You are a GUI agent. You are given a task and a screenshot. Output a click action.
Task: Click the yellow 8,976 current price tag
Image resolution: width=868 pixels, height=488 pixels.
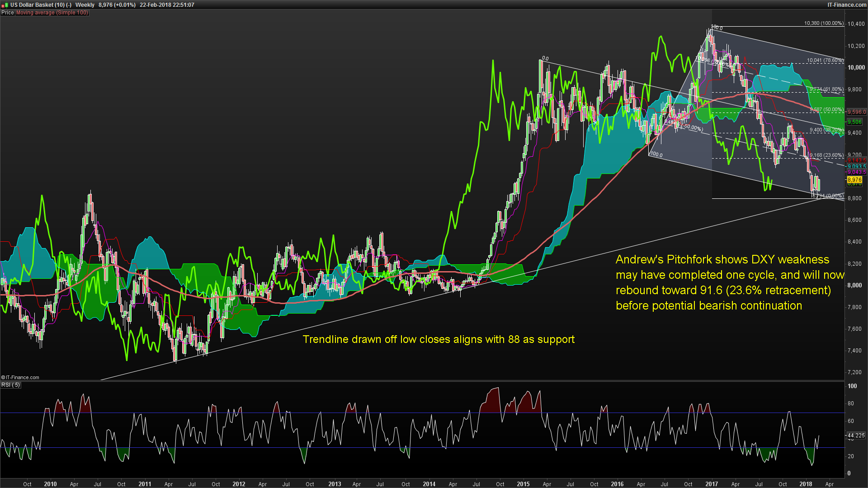[x=854, y=180]
